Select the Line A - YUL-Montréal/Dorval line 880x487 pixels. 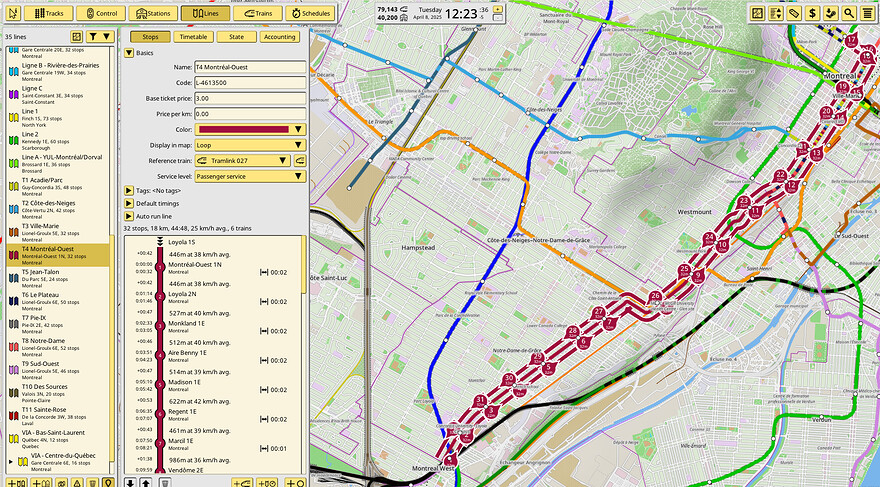point(58,163)
